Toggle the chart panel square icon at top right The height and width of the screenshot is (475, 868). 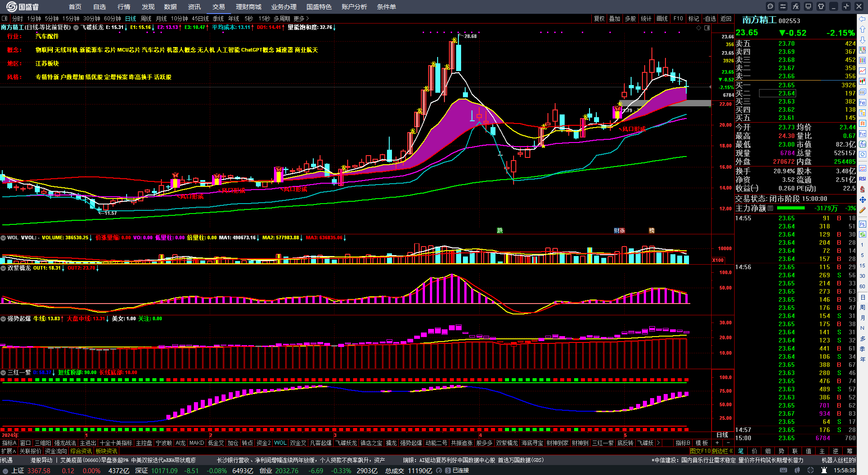[x=707, y=28]
